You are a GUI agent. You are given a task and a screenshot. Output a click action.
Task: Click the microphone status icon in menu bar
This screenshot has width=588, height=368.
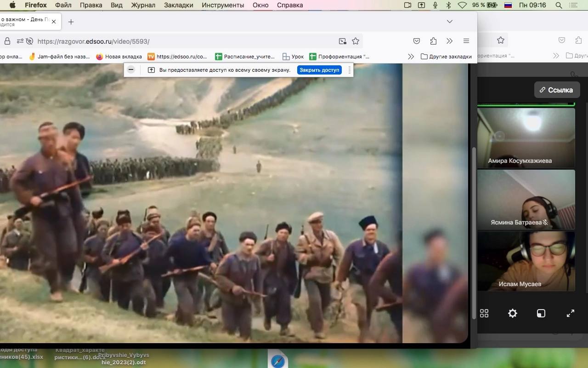(435, 5)
